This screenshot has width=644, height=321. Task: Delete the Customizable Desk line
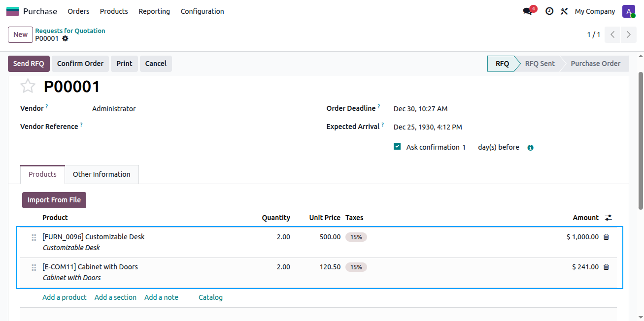tap(606, 237)
